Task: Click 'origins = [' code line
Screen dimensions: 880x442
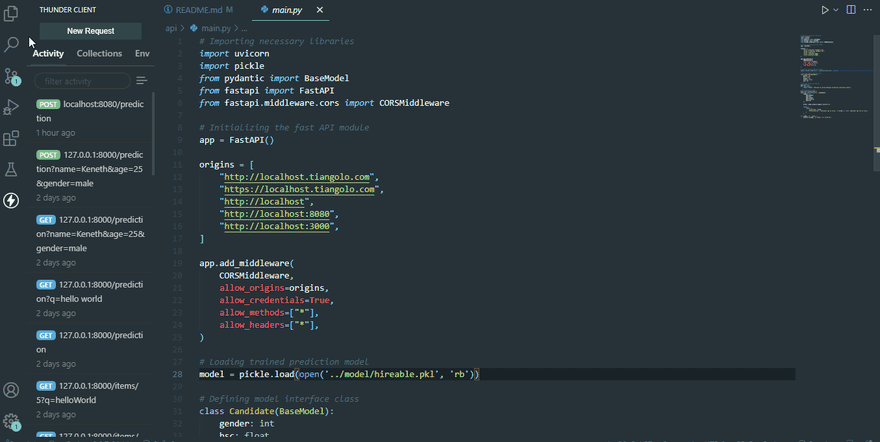Action: (227, 164)
